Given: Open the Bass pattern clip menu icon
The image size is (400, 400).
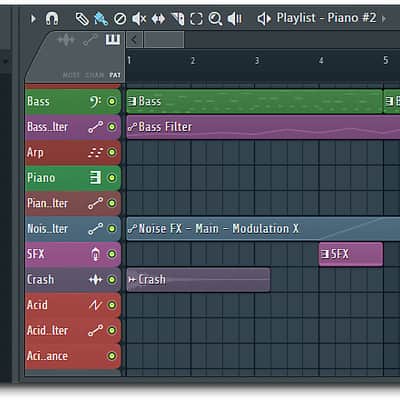Looking at the screenshot, I should 132,101.
